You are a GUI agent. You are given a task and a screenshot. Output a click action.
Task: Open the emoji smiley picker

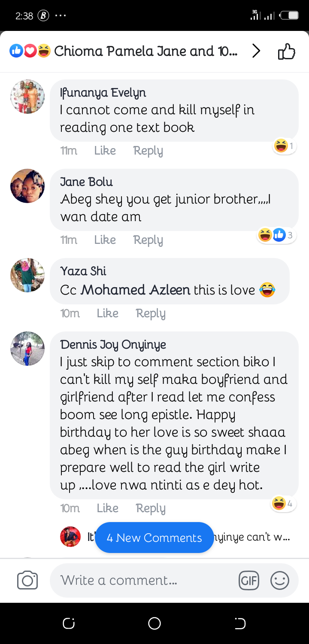click(x=279, y=581)
